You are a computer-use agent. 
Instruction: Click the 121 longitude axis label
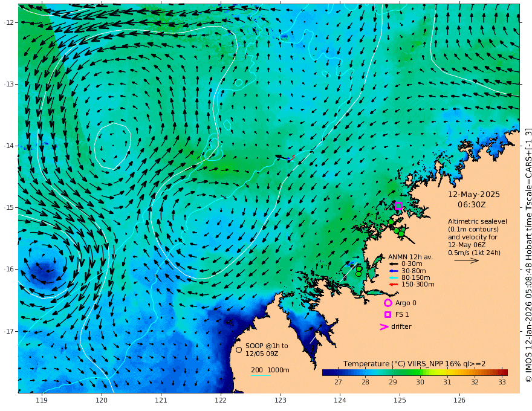click(161, 401)
